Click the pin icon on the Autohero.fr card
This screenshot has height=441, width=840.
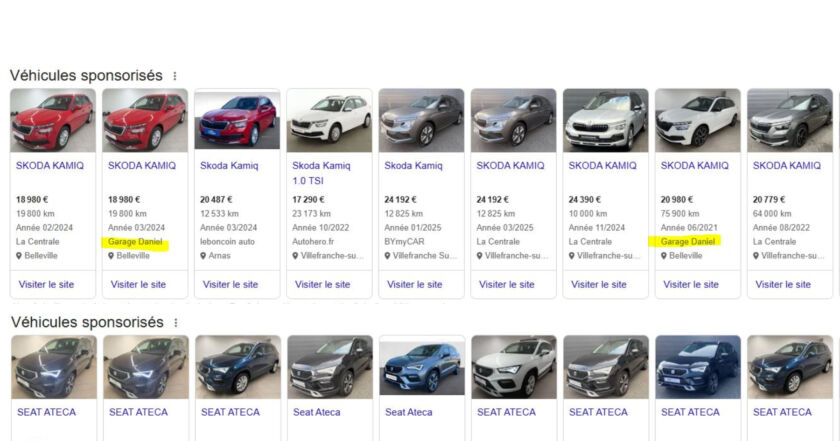(295, 256)
